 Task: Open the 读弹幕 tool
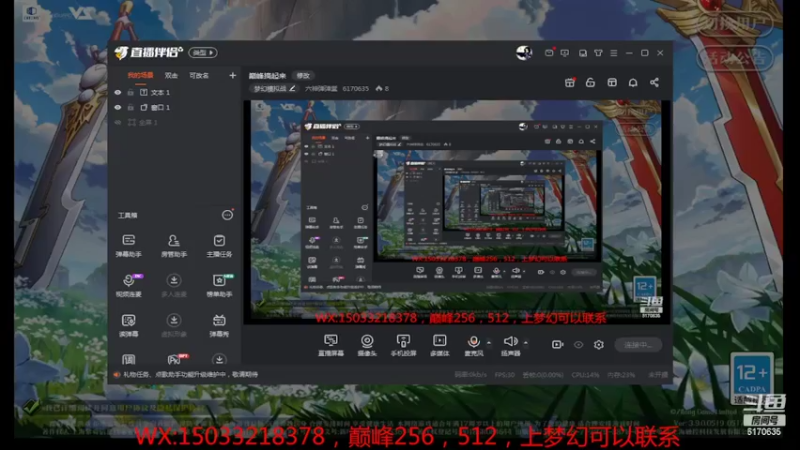coord(129,325)
